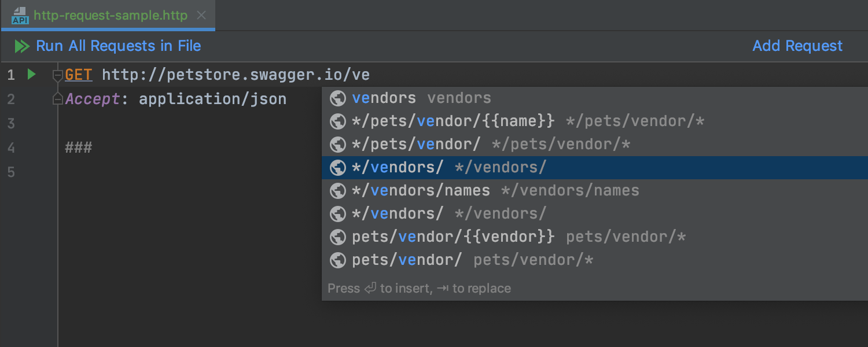This screenshot has width=868, height=347.
Task: Click the globe icon beside pets/vendor/{{vendor}}
Action: pos(338,237)
